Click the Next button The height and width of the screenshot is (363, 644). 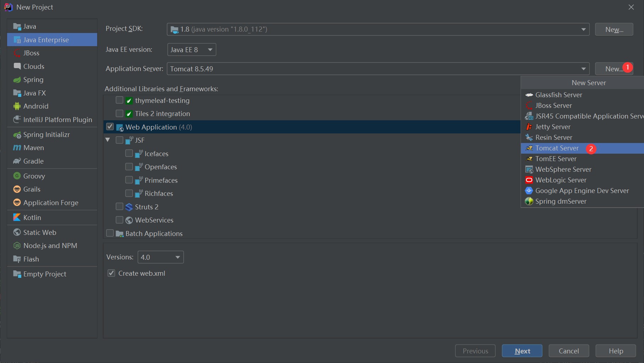pyautogui.click(x=522, y=351)
